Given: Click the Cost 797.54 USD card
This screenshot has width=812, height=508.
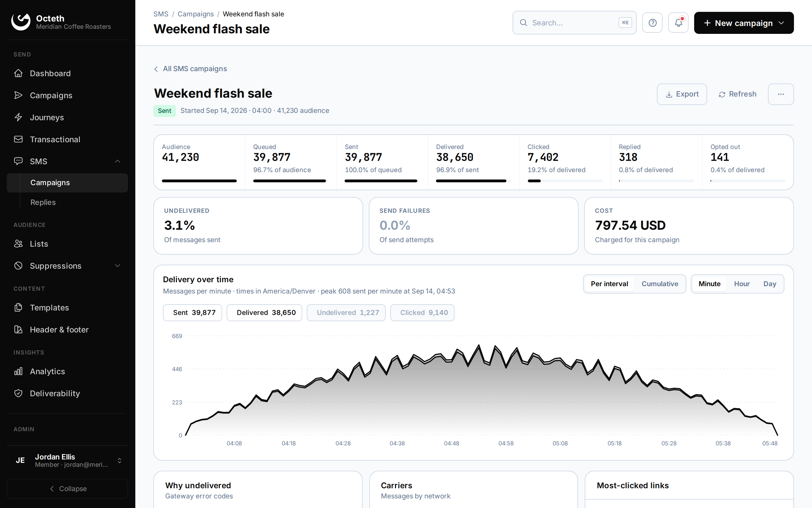Looking at the screenshot, I should click(689, 226).
